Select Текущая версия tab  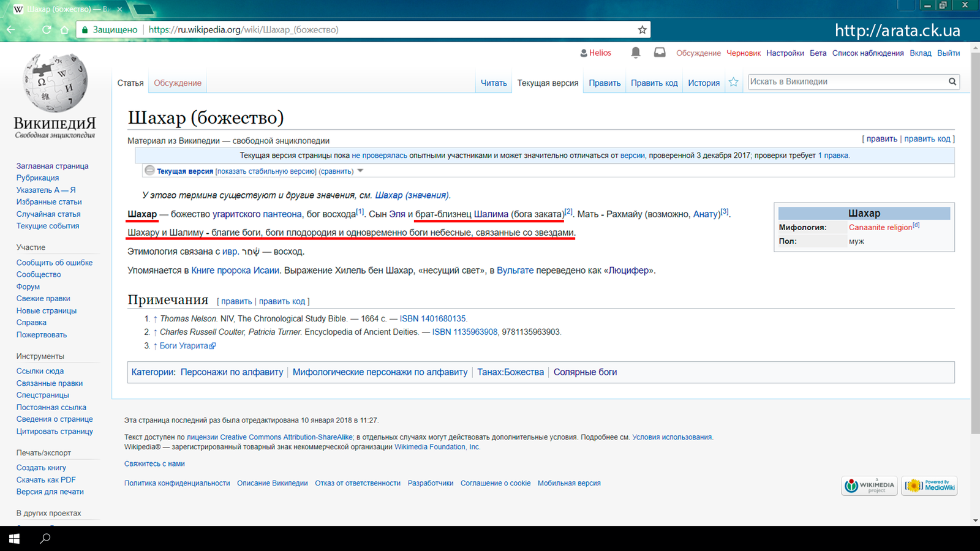tap(548, 83)
